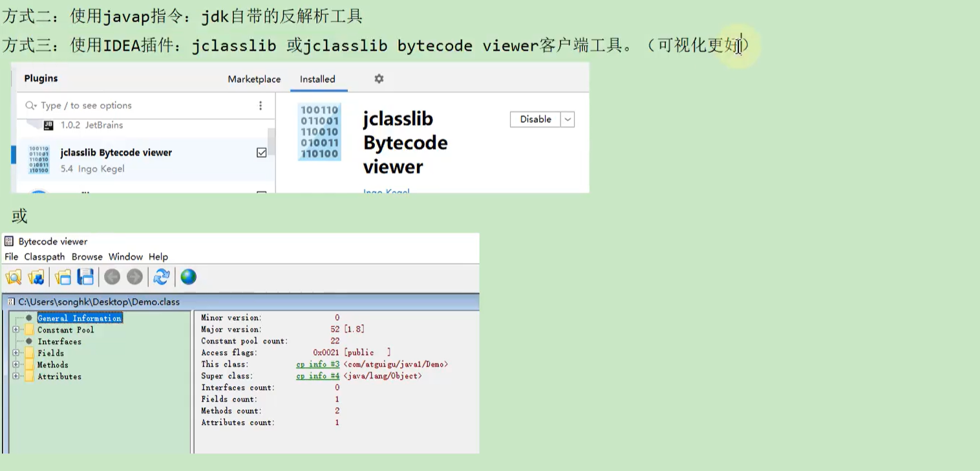Expand the Constant Pool tree node
This screenshot has height=471, width=980.
(x=16, y=330)
